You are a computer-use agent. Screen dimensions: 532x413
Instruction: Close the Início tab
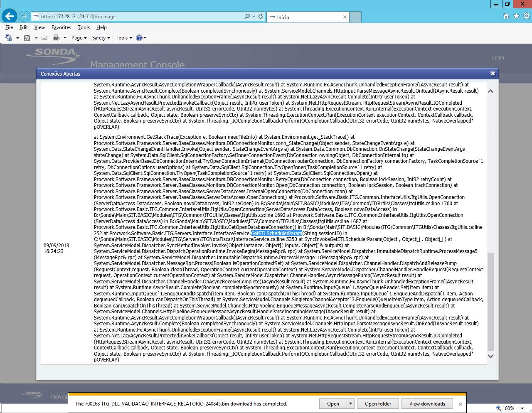345,17
